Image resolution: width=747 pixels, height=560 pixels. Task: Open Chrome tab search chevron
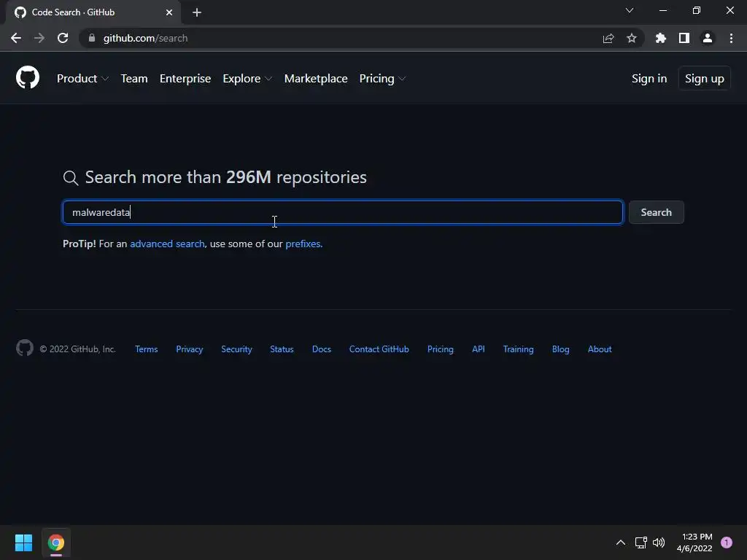pyautogui.click(x=630, y=10)
